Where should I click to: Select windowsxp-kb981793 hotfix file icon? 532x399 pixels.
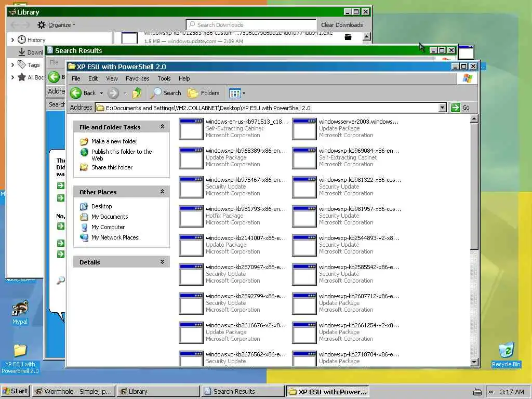point(191,216)
